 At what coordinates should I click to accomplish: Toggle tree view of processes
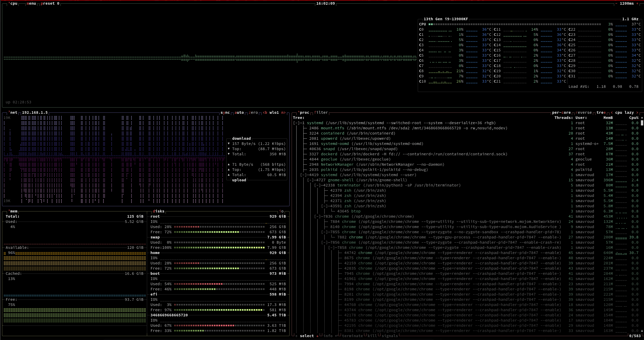click(601, 112)
